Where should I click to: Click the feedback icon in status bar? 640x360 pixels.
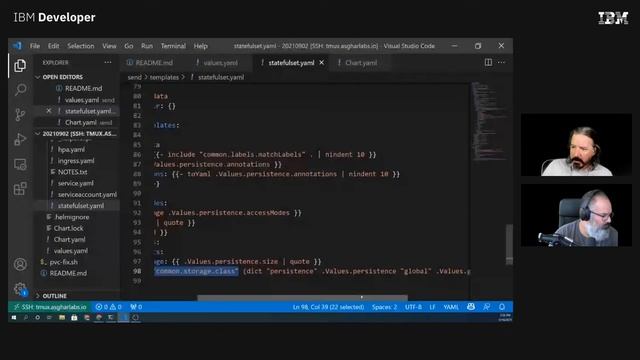point(487,307)
